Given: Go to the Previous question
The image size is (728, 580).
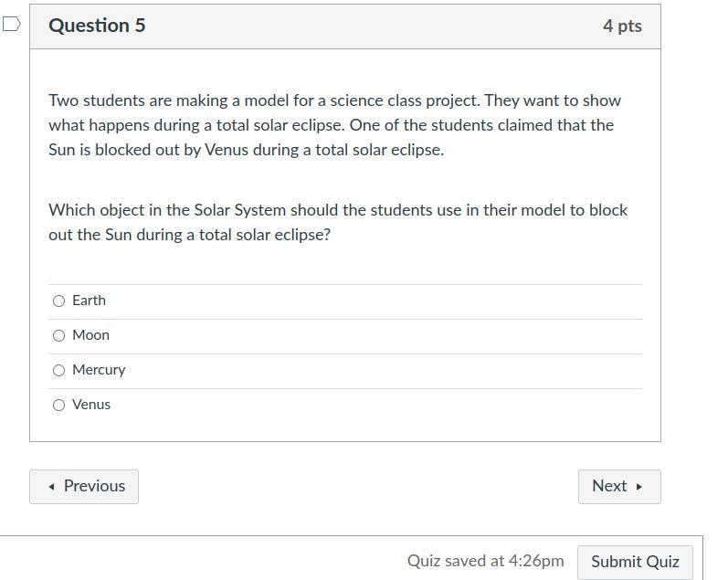Looking at the screenshot, I should point(84,486).
